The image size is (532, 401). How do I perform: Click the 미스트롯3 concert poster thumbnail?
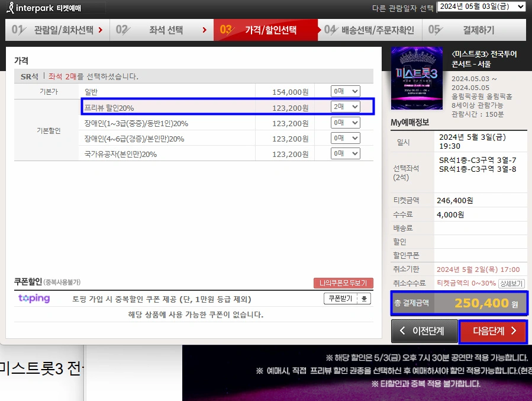click(x=417, y=78)
